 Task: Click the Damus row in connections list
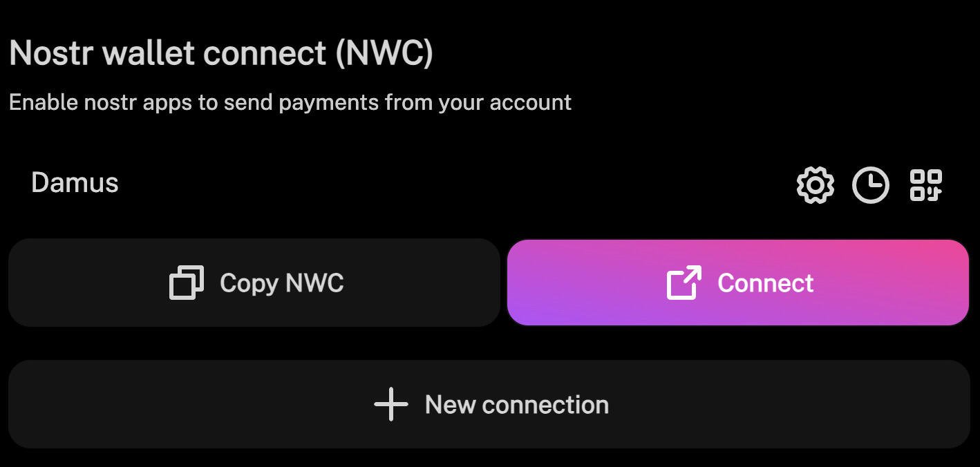coord(489,184)
